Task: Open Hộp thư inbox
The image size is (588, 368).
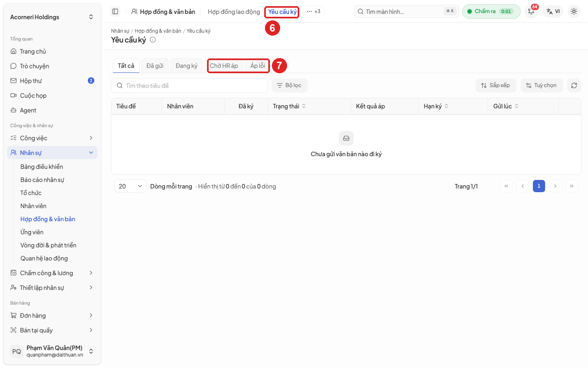Action: 52,81
